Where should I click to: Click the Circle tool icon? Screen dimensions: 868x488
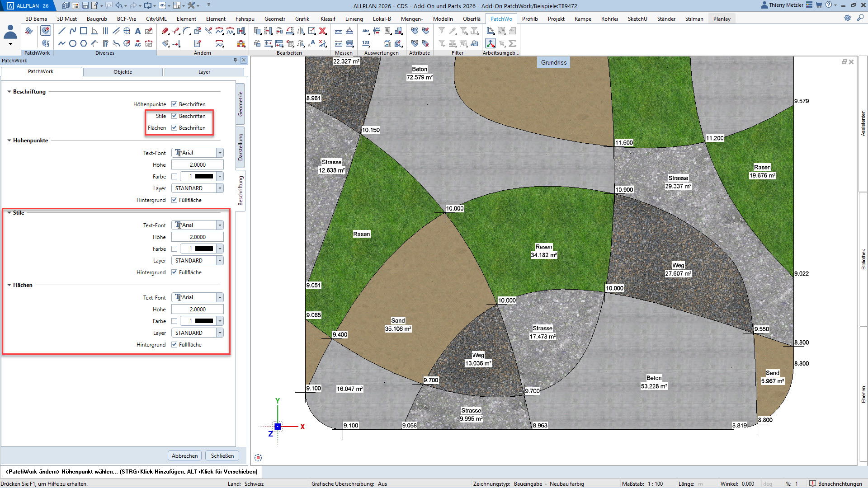click(72, 44)
